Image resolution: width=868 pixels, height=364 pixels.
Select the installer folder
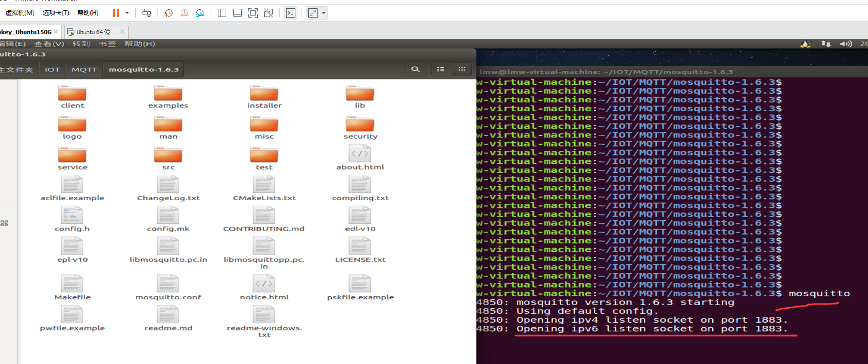pyautogui.click(x=264, y=97)
